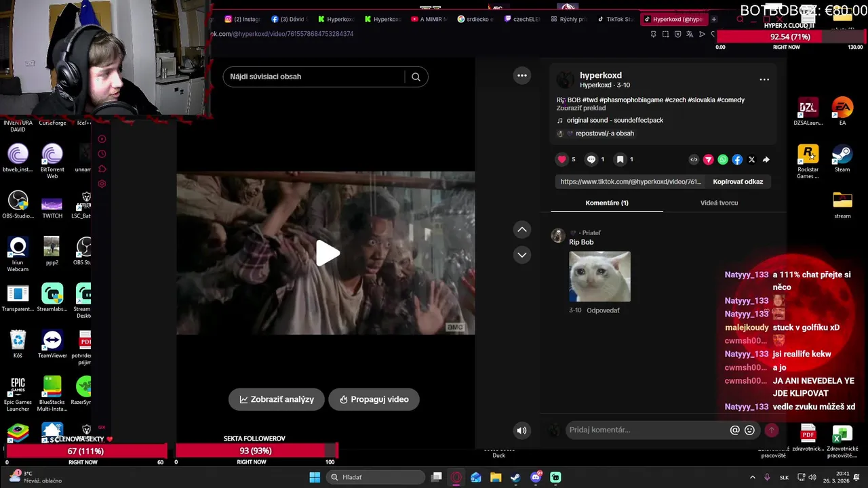868x488 pixels.
Task: Open the Rockstar Games desktop shortcut
Action: [808, 162]
